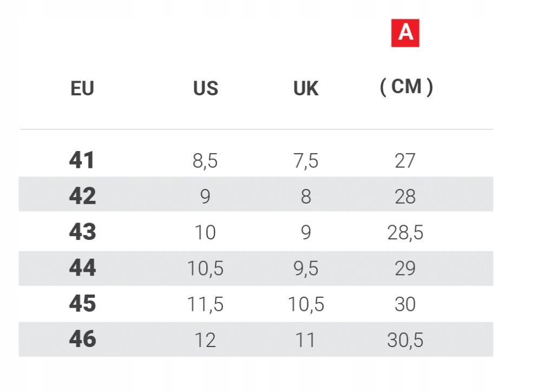Click the EU column header
The image size is (538, 392).
click(x=82, y=89)
